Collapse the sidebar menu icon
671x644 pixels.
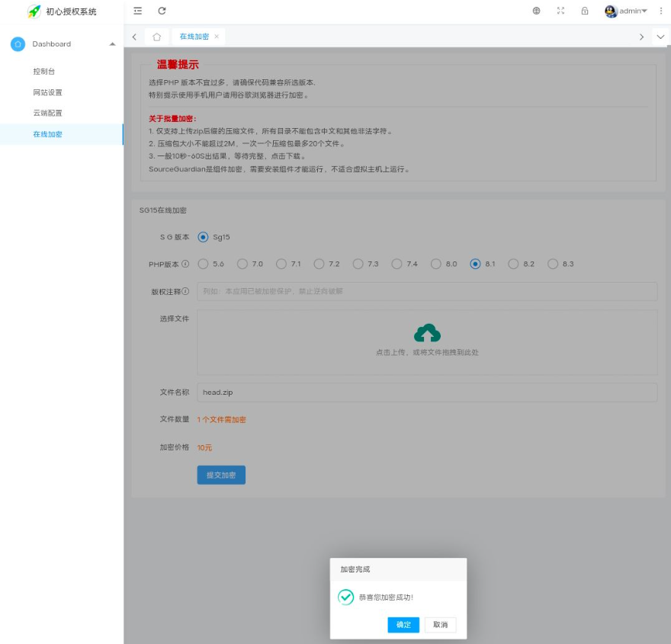coord(138,11)
